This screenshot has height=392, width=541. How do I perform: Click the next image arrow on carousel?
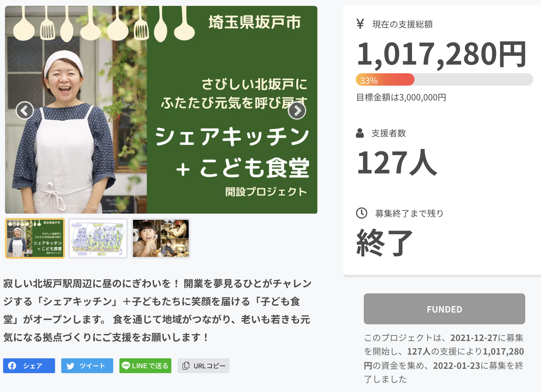(x=297, y=110)
